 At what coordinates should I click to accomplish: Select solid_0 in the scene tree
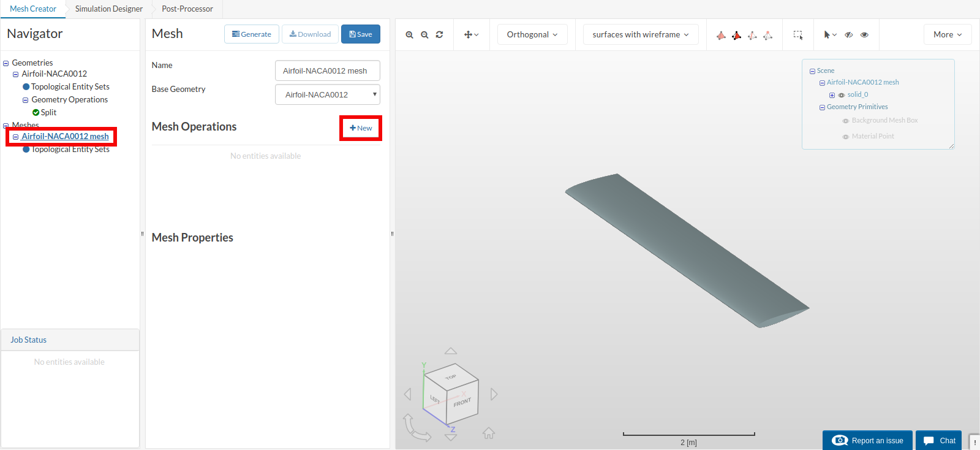pos(858,94)
